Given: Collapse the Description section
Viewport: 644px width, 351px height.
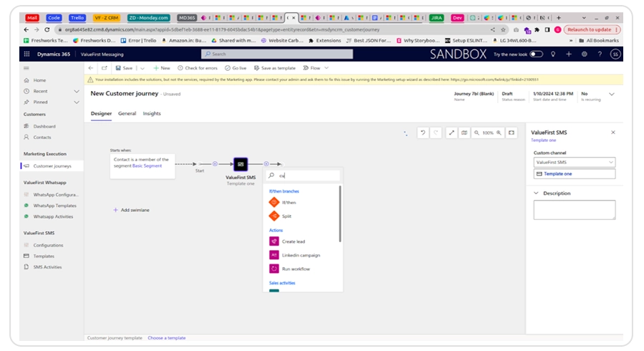Looking at the screenshot, I should click(x=536, y=193).
